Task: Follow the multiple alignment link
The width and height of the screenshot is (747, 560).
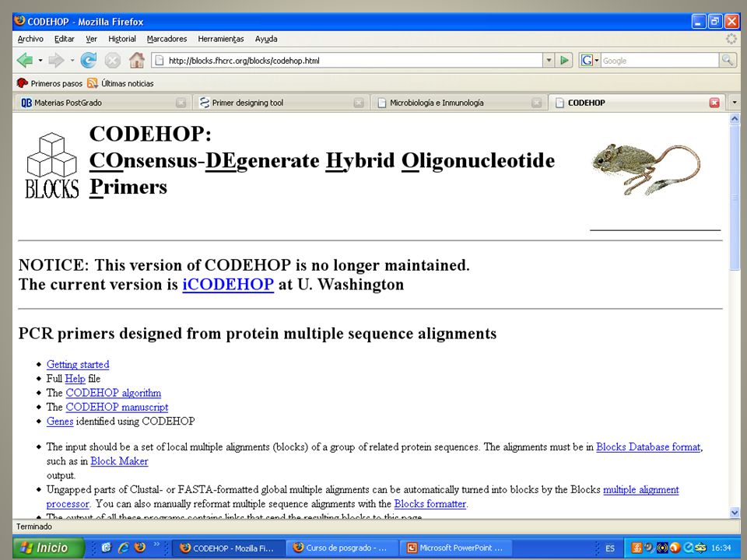Action: [x=640, y=489]
